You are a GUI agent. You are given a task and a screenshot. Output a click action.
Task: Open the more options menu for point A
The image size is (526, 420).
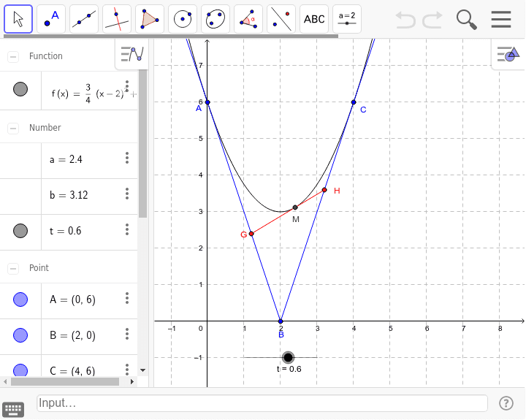click(127, 298)
